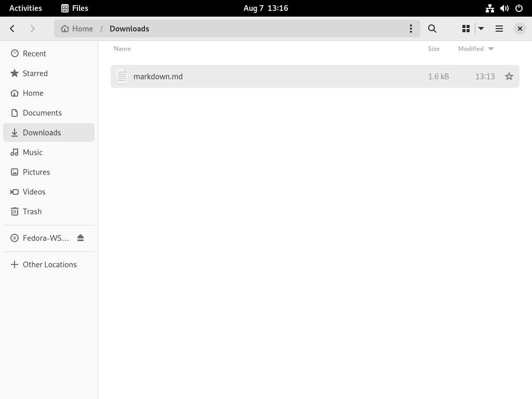Screen dimensions: 532x399
Task: Open the clock showing Aug 7 13:16
Action: point(265,8)
